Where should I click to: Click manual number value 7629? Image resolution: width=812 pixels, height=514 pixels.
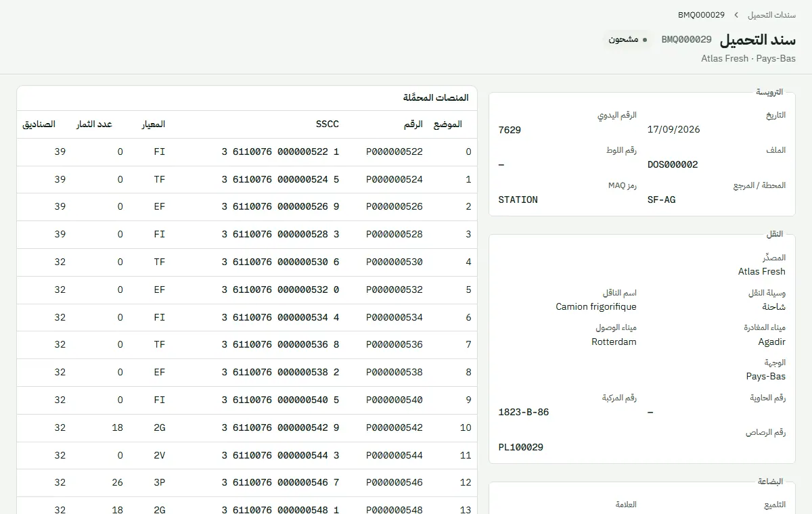tap(510, 130)
